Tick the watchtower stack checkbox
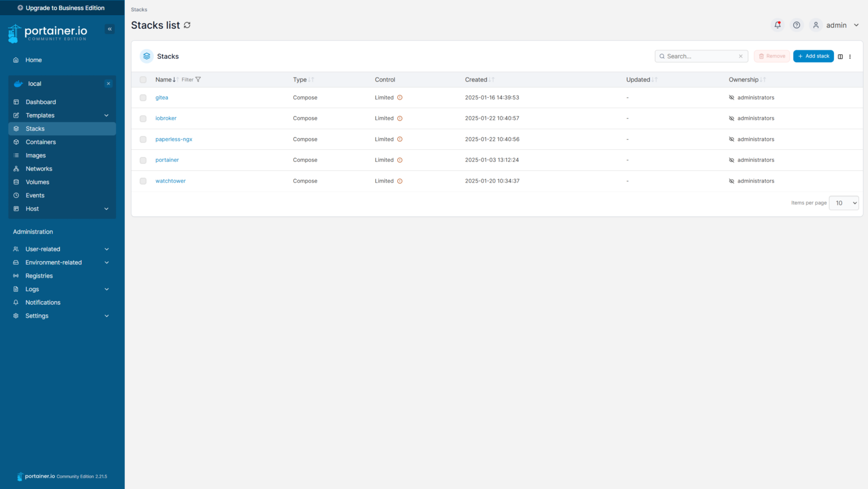This screenshot has height=489, width=868. click(143, 181)
